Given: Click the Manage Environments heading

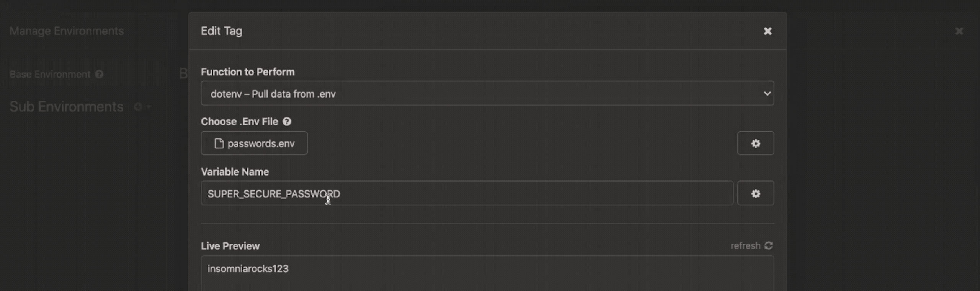Looking at the screenshot, I should pyautogui.click(x=66, y=31).
